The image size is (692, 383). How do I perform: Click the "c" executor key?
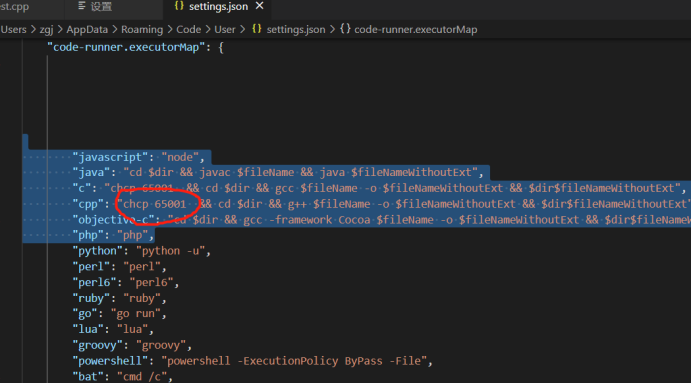point(85,188)
